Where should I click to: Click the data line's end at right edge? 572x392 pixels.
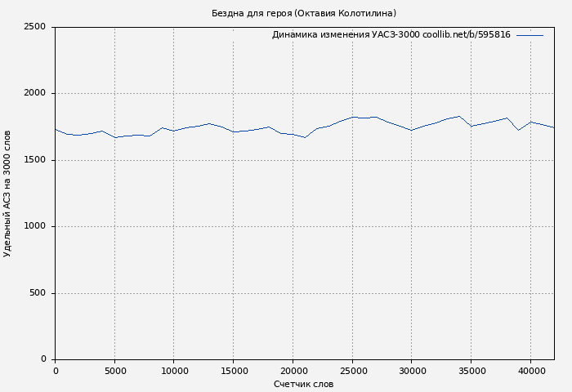[553, 127]
